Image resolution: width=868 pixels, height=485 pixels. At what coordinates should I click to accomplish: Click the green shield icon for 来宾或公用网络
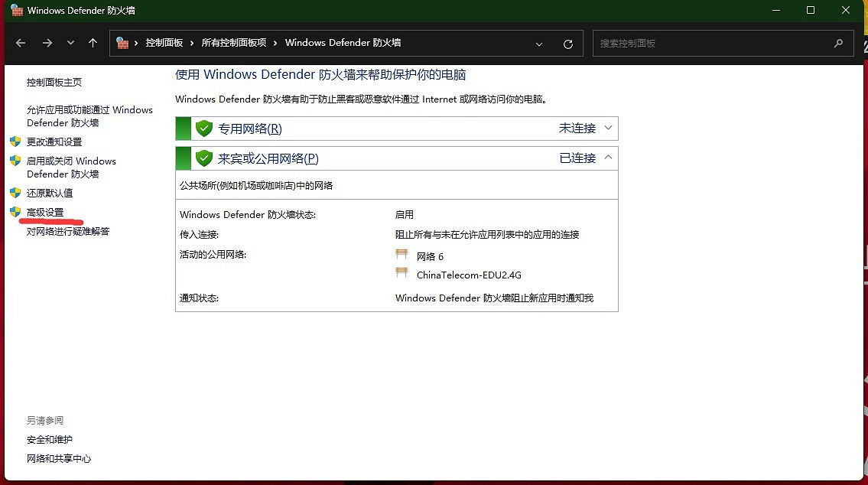(203, 158)
